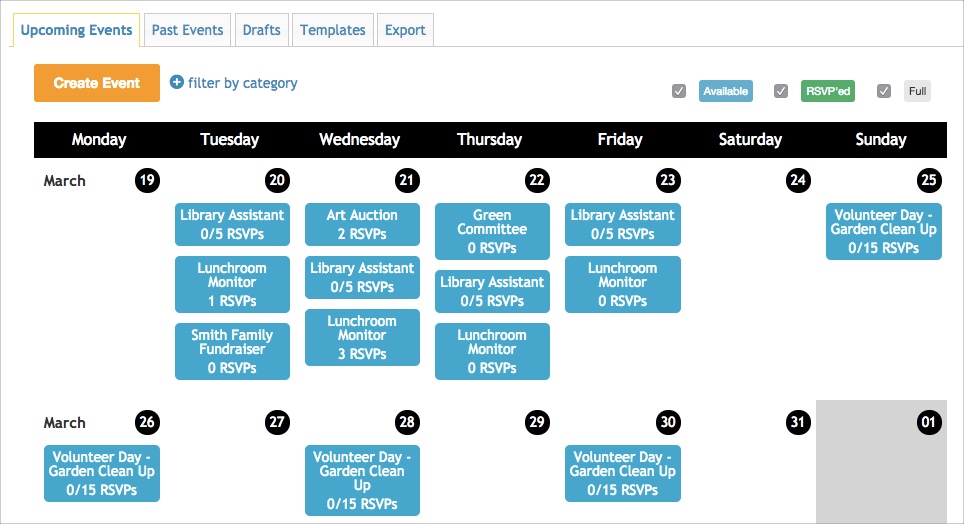The image size is (964, 524).
Task: Click the green RSVP'ed legend swatch
Action: pyautogui.click(x=828, y=92)
